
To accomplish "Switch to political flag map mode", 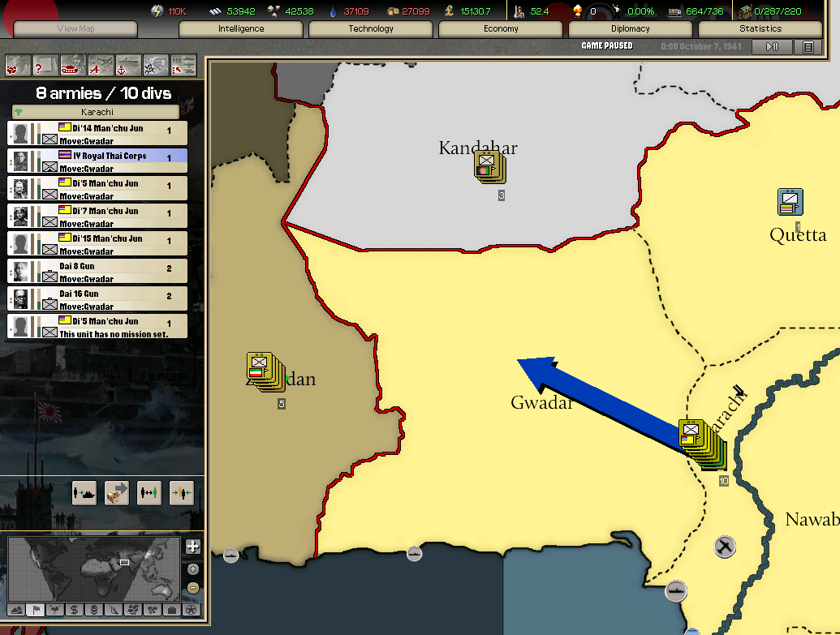I will tap(36, 609).
